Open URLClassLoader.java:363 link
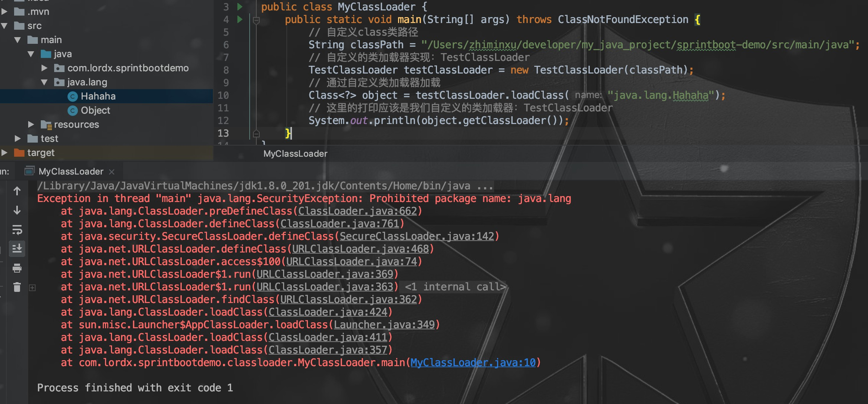 pyautogui.click(x=325, y=287)
